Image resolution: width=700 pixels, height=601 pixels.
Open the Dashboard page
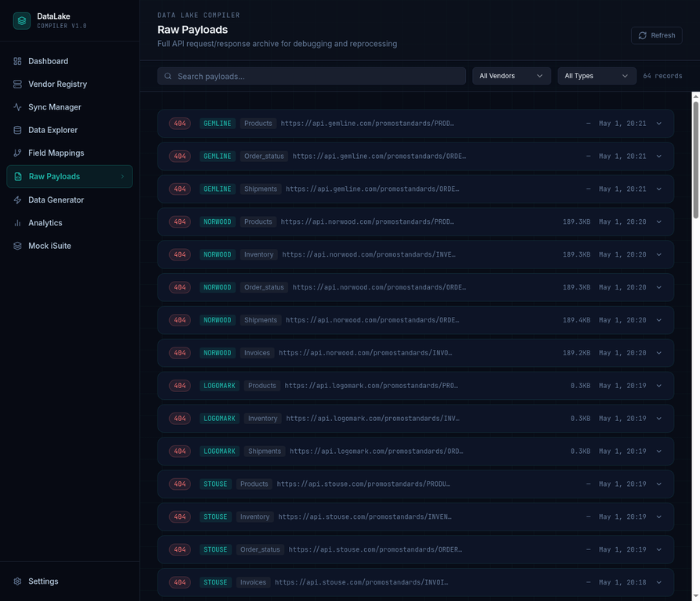coord(70,61)
